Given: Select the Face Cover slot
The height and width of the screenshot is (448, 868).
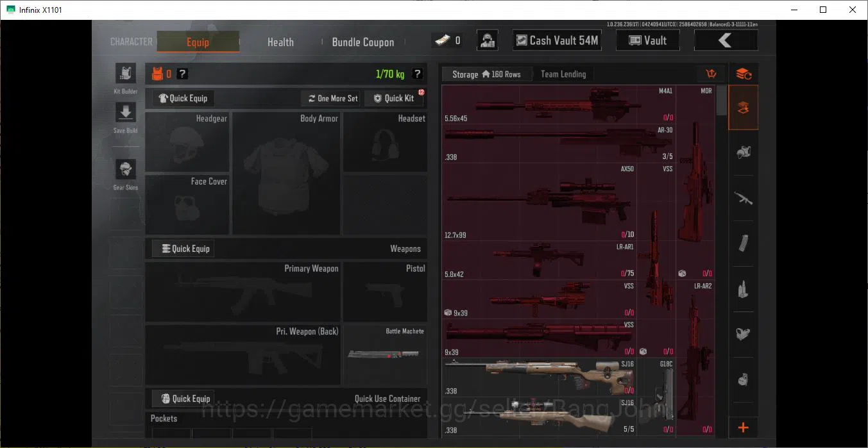Looking at the screenshot, I should click(187, 205).
